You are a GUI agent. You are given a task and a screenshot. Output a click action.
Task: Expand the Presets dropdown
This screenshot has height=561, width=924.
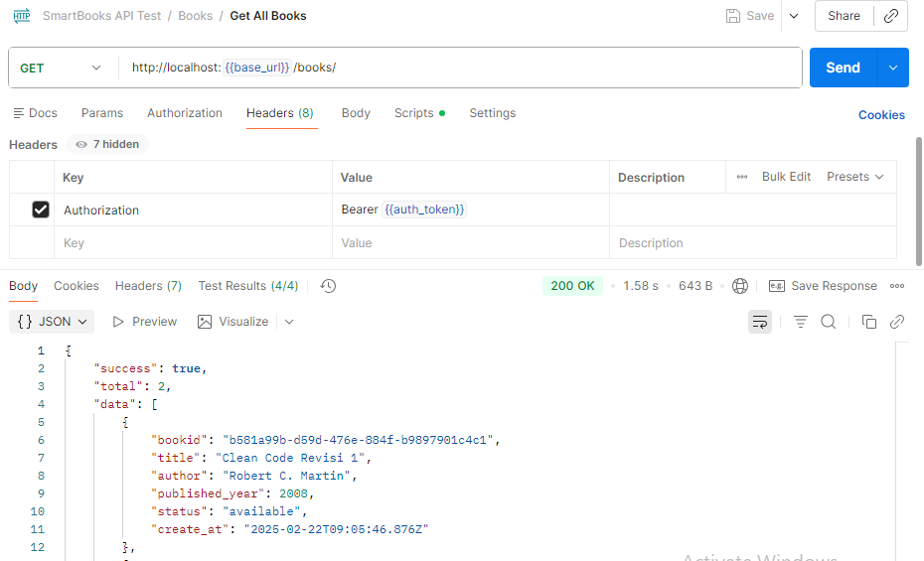coord(854,177)
